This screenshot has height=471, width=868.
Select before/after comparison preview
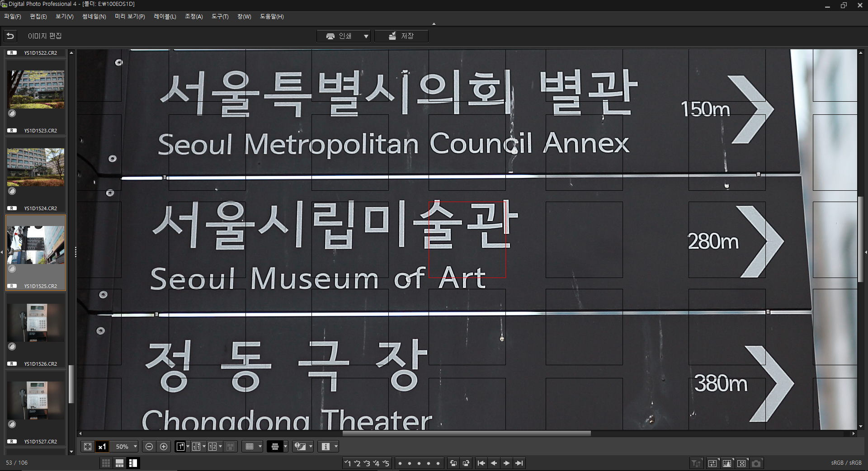click(x=196, y=447)
